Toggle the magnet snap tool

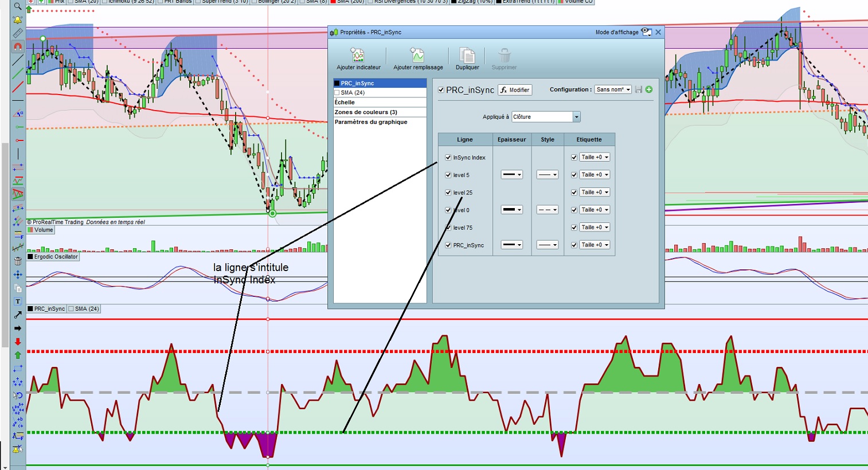[18, 46]
